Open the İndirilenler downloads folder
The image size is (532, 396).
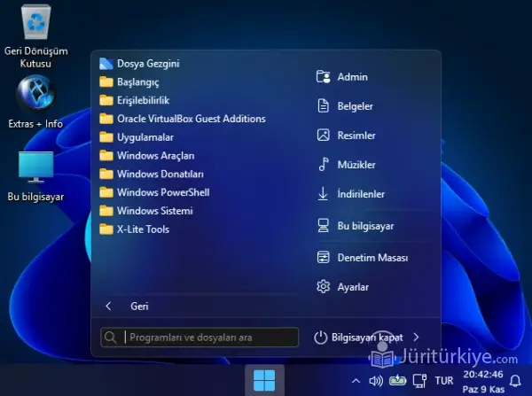[360, 194]
